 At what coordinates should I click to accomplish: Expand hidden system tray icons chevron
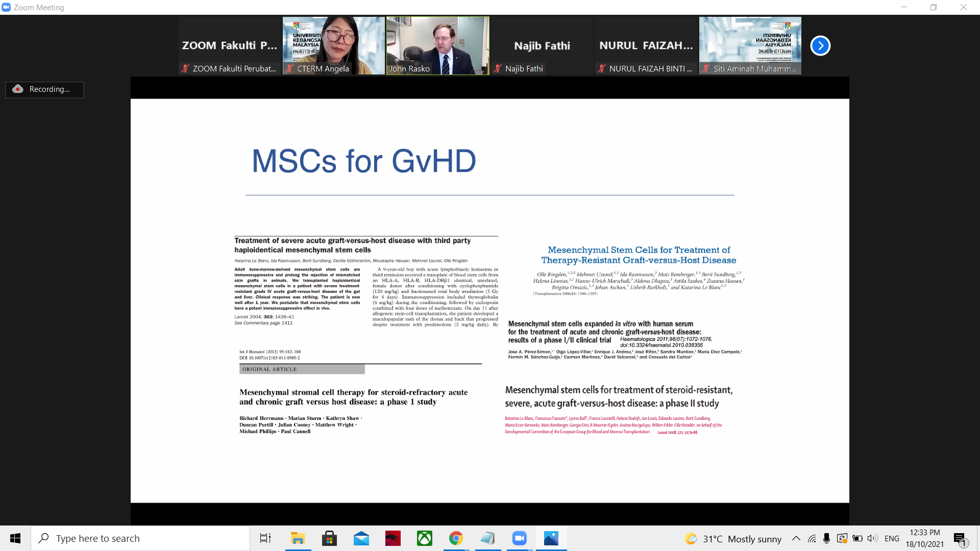pos(796,538)
